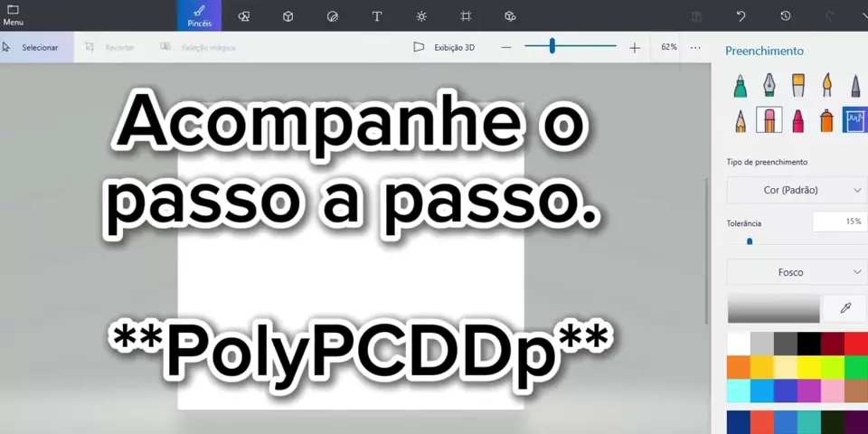Select the Fill bucket tool
Screen dimensions: 868x434
pyautogui.click(x=855, y=120)
